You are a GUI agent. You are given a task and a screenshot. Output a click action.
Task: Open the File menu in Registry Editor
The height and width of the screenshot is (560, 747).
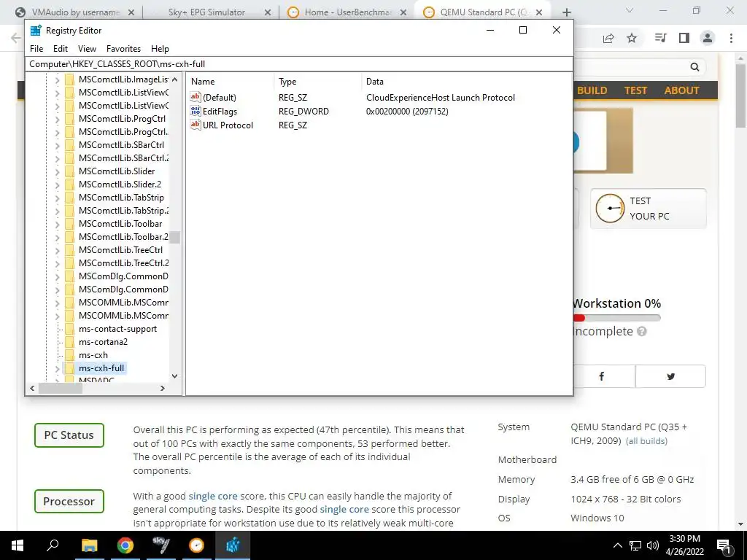tap(36, 49)
